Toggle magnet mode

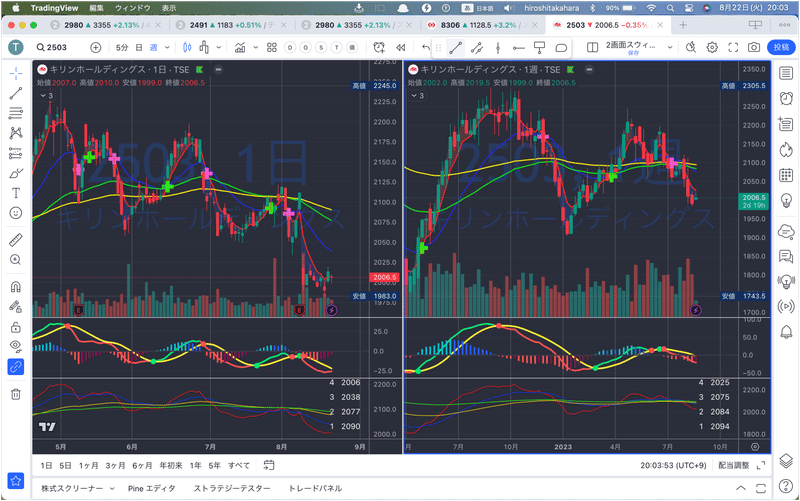click(x=16, y=287)
